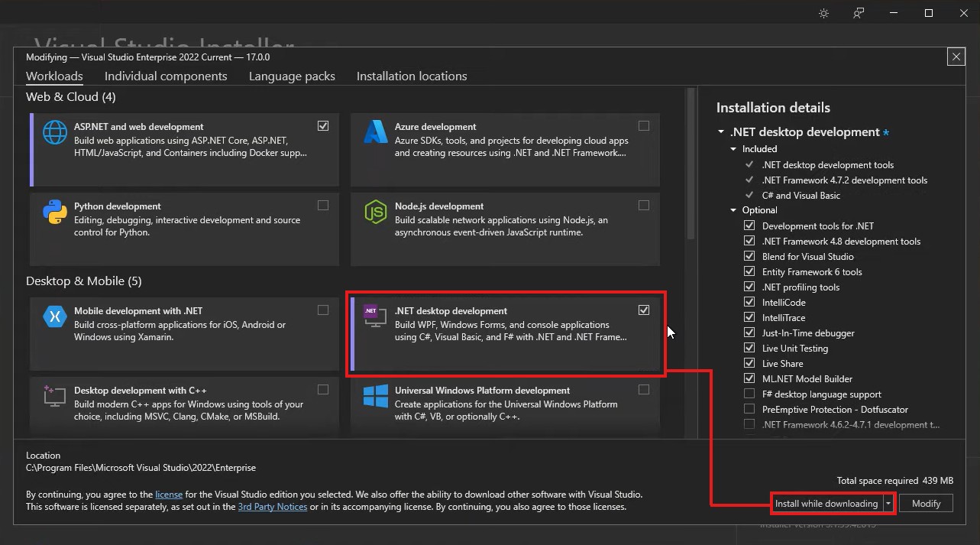The height and width of the screenshot is (545, 980).
Task: Click the workloads list vertical scrollbar
Action: click(691, 164)
